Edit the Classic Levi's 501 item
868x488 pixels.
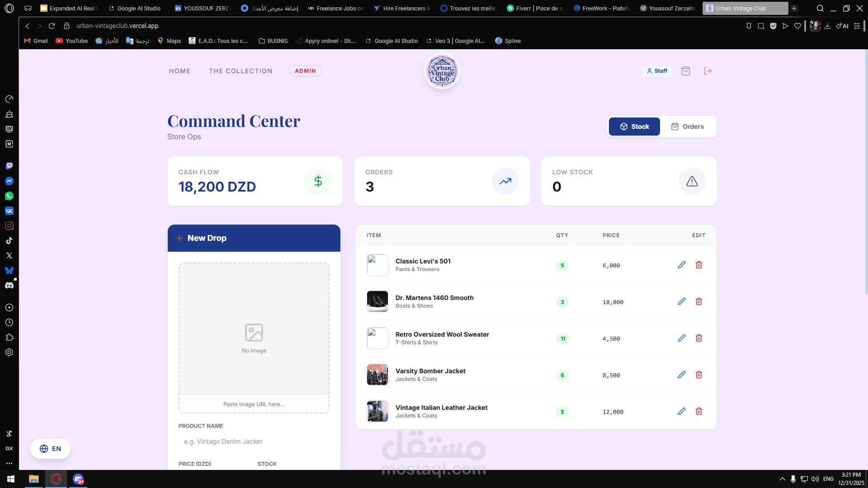(x=682, y=265)
